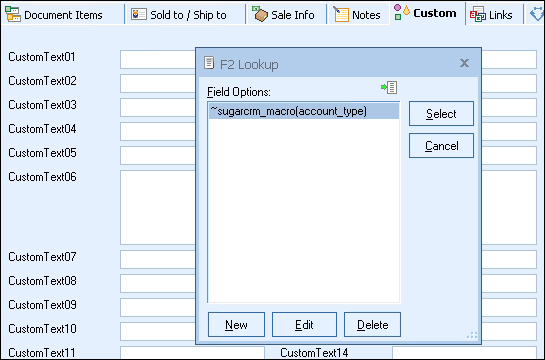Click into the CustomText01 field
This screenshot has width=545, height=360.
[158, 59]
